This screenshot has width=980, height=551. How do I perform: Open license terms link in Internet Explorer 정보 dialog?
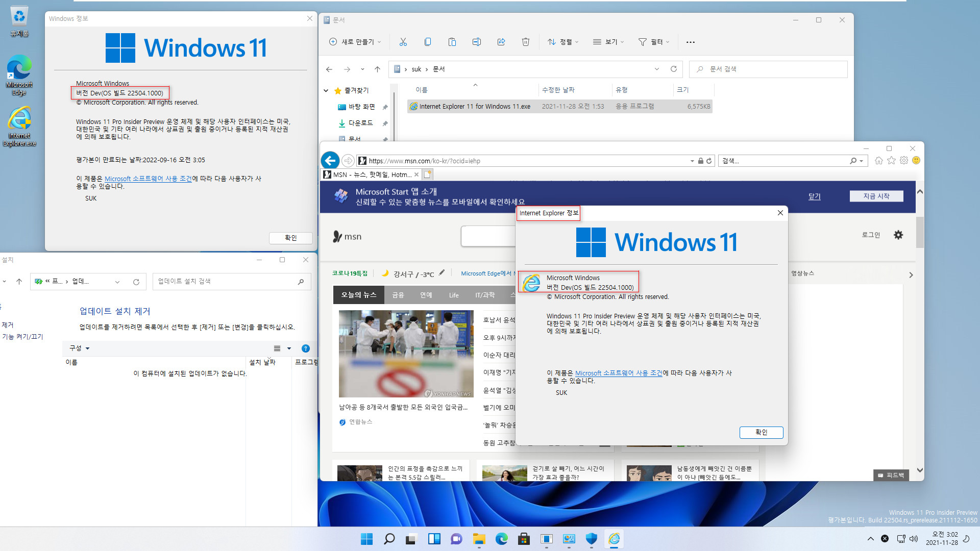pyautogui.click(x=619, y=373)
